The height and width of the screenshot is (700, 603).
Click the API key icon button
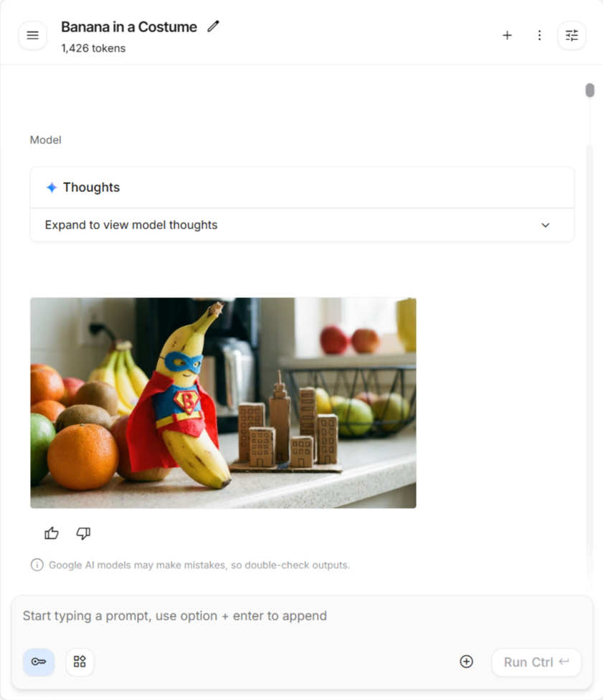[x=39, y=661]
